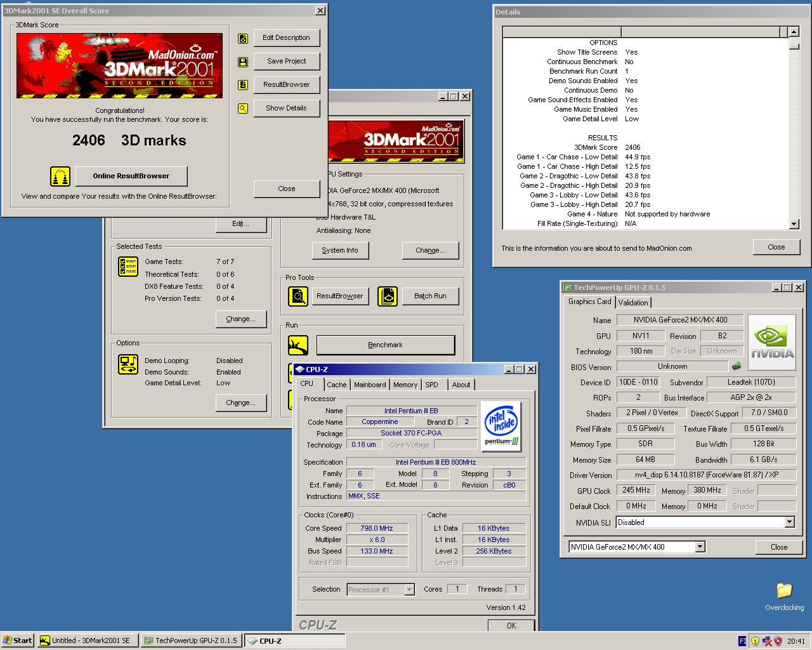The width and height of the screenshot is (812, 650).
Task: Switch to Validation tab in GPU-Z
Action: click(633, 303)
